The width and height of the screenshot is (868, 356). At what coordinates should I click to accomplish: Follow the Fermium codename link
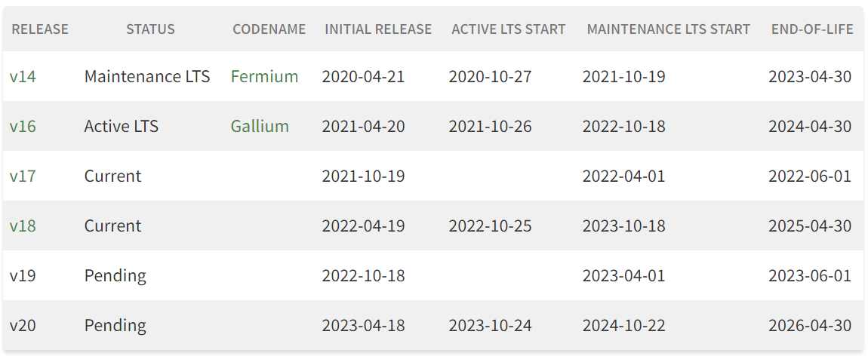point(264,76)
